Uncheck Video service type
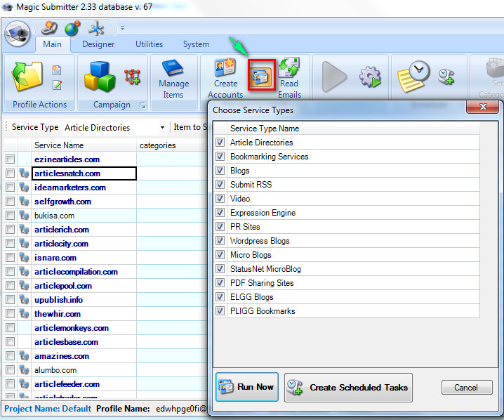The width and height of the screenshot is (504, 420). pos(220,199)
